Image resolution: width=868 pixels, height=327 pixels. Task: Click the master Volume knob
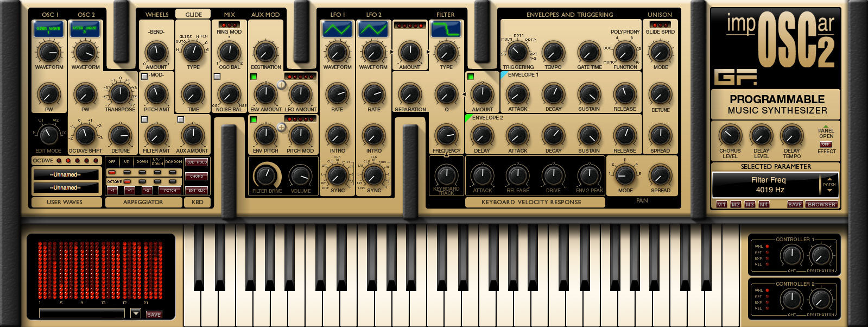(x=301, y=175)
